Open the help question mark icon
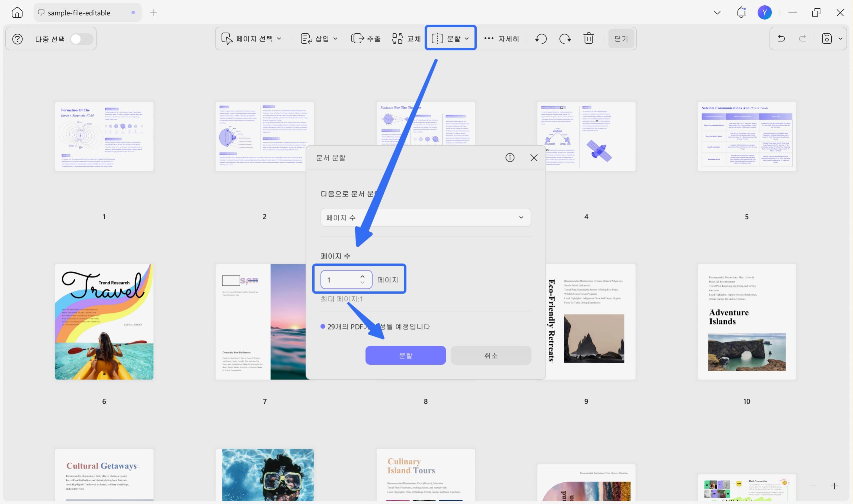Viewport: 853px width, 504px height. click(x=17, y=39)
